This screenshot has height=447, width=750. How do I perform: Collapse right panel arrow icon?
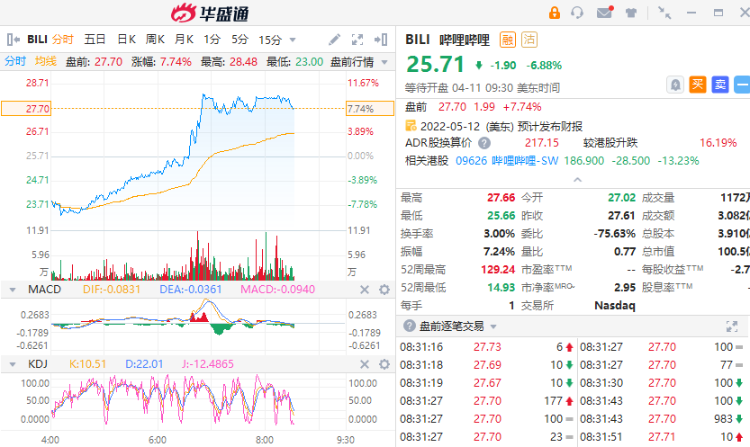[381, 40]
